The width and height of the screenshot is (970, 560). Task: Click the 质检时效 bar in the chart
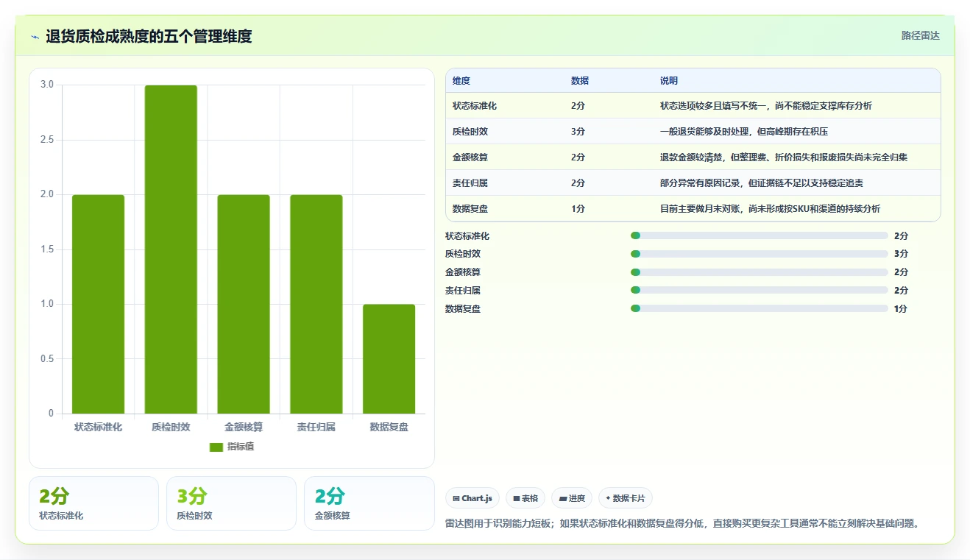pos(171,249)
